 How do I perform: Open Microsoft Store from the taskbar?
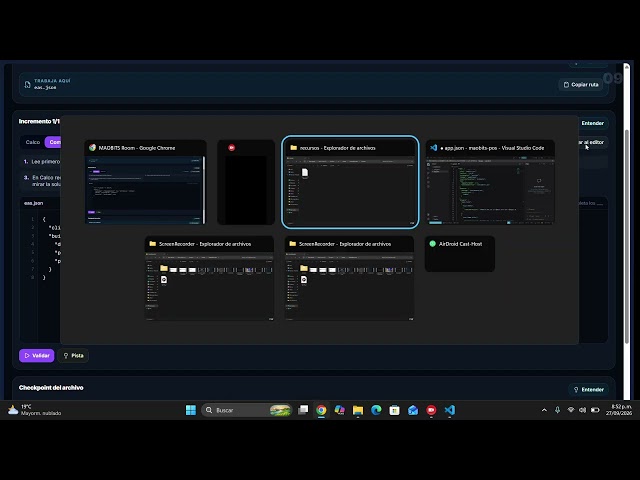tap(394, 410)
